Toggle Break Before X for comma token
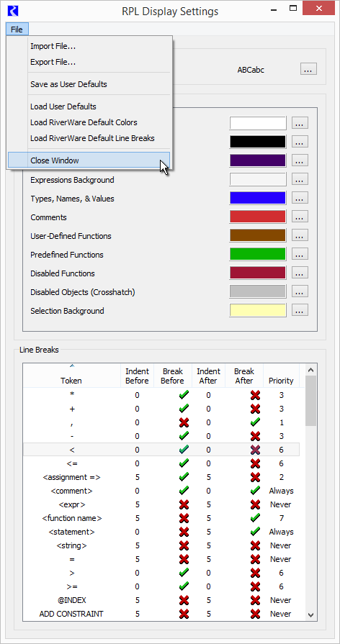Image resolution: width=340 pixels, height=644 pixels. [x=184, y=422]
